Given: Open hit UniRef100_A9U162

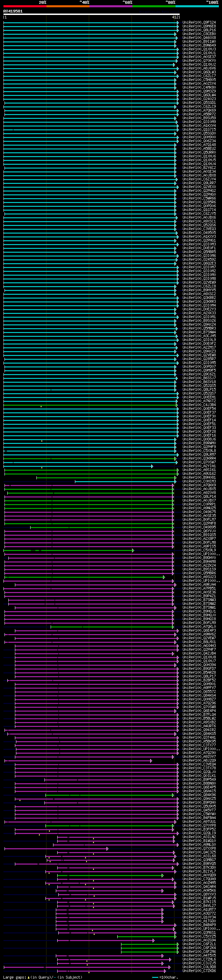Looking at the screenshot, I should click(x=199, y=473).
